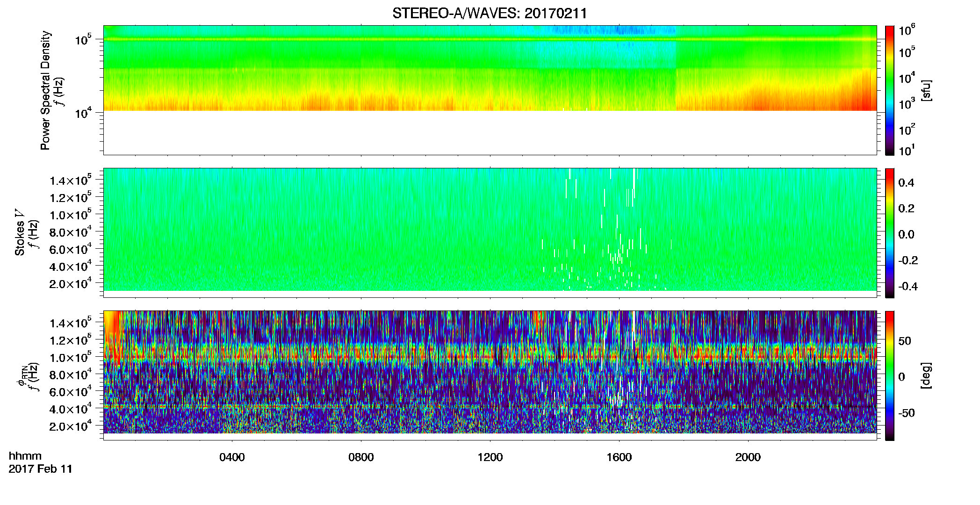This screenshot has height=505, width=980.
Task: Click the 2017 Feb 11 date label
Action: (x=41, y=469)
